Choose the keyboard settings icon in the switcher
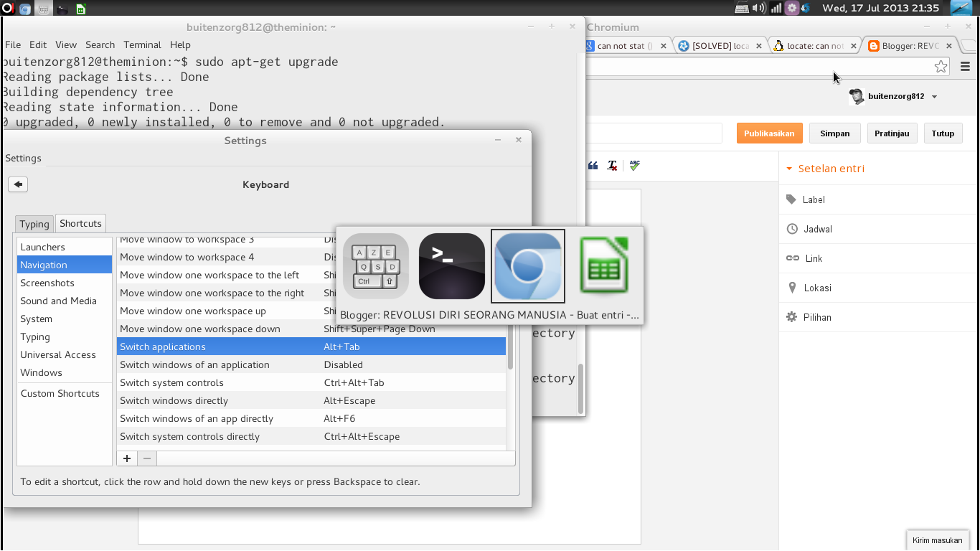The width and height of the screenshot is (980, 551). coord(376,266)
